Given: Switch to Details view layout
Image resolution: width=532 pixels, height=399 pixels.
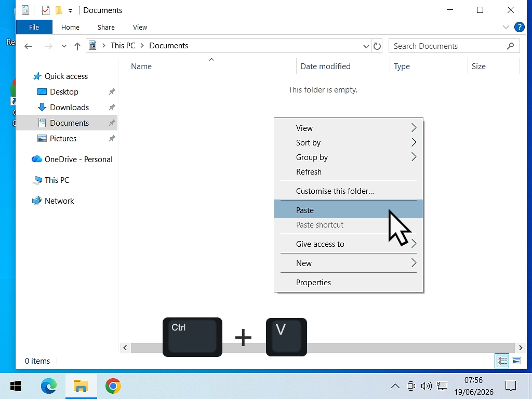Looking at the screenshot, I should pyautogui.click(x=502, y=361).
